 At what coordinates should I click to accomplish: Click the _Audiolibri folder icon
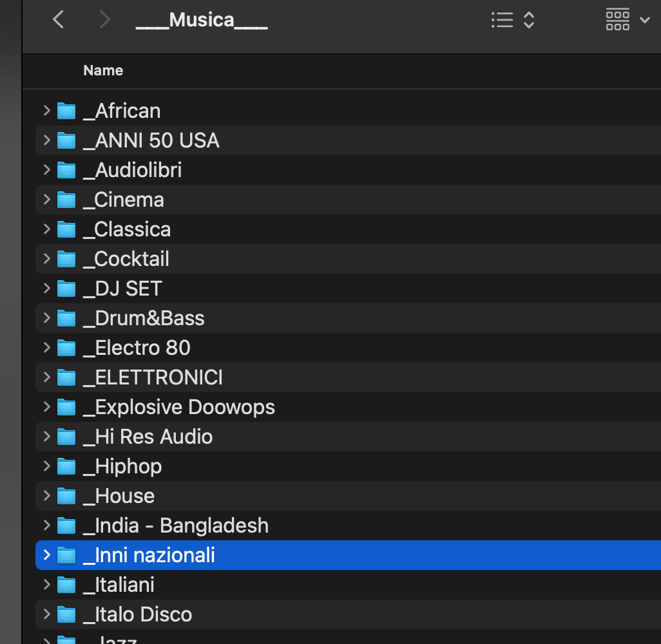coord(66,170)
